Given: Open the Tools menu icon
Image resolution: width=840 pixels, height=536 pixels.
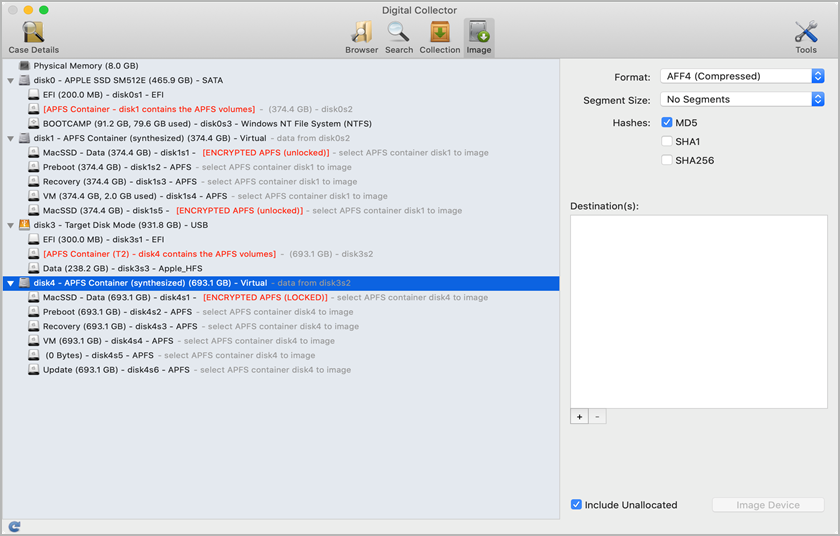Looking at the screenshot, I should [806, 36].
